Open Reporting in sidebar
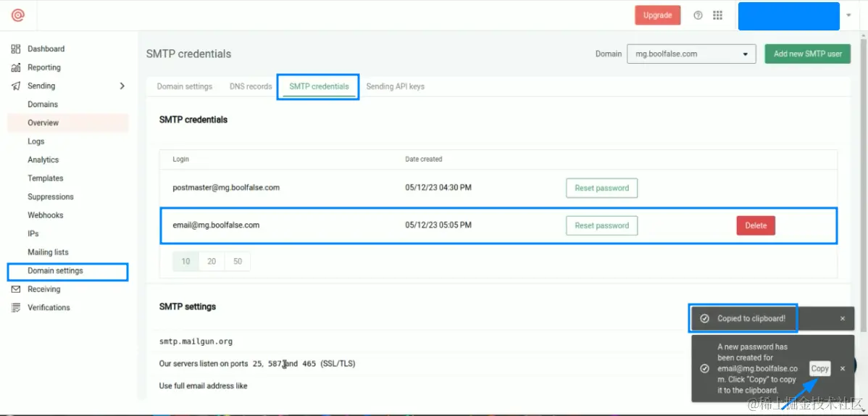This screenshot has width=868, height=416. point(44,67)
